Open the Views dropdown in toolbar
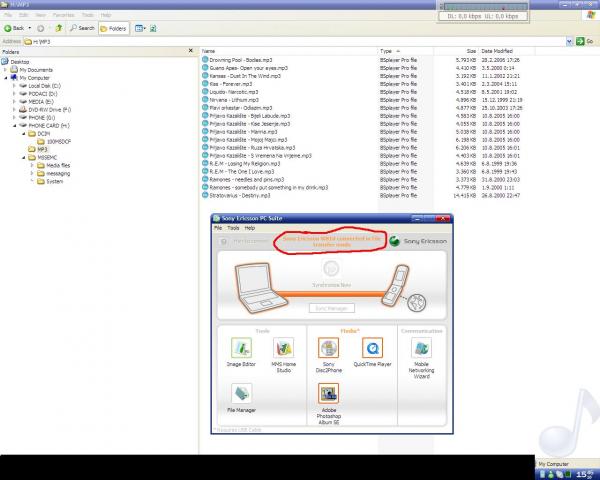The width and height of the screenshot is (600, 480). (x=140, y=28)
